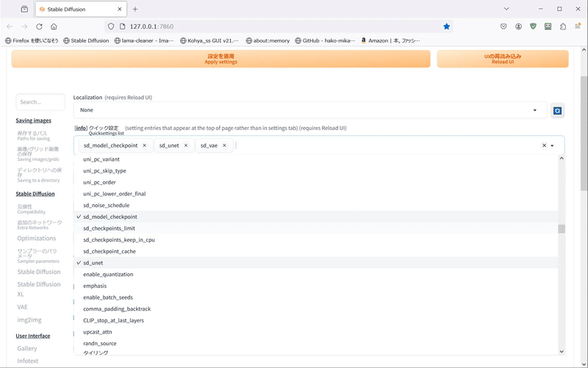Go back to previous page

click(10, 26)
